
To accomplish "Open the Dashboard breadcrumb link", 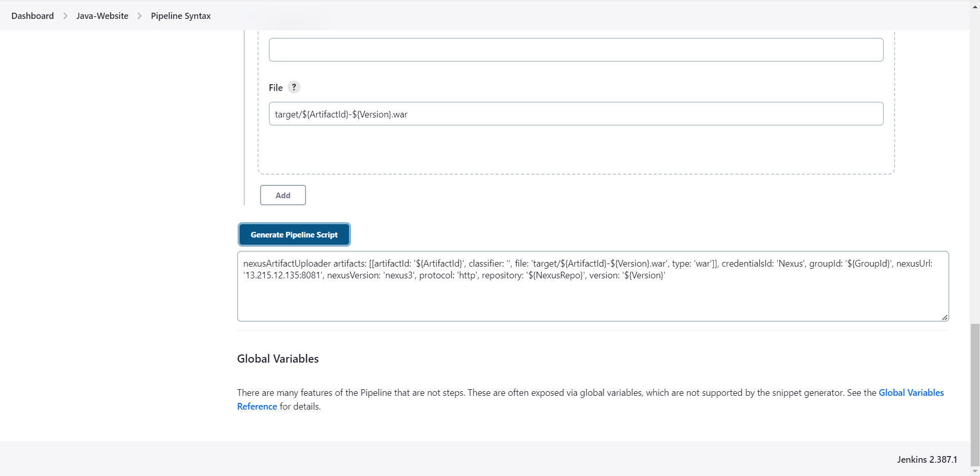I will (33, 16).
